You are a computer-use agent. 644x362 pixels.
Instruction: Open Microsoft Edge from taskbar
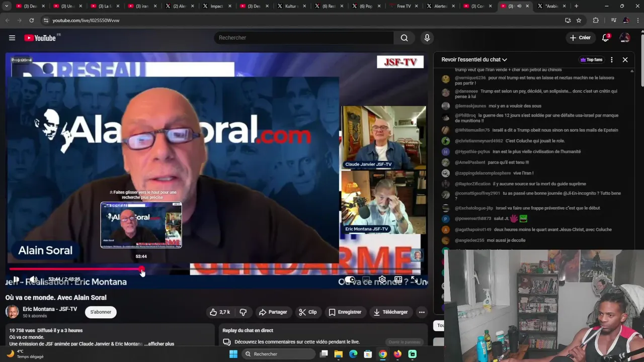coord(353,354)
